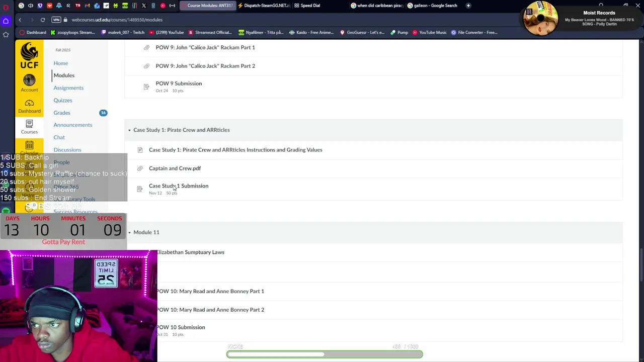
Task: Click assignment icon beside POW 9 Submission
Action: [146, 86]
